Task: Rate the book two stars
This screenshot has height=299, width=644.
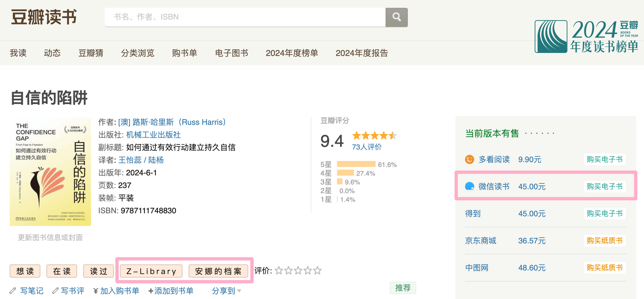Action: (289, 270)
